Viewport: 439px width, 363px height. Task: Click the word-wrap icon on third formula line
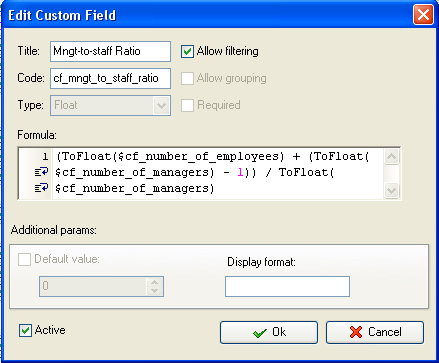click(42, 188)
